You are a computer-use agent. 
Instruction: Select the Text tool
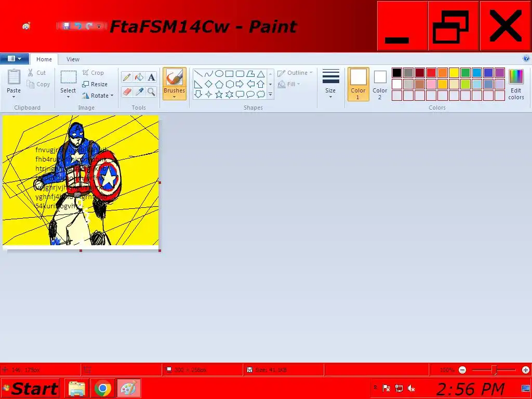151,77
